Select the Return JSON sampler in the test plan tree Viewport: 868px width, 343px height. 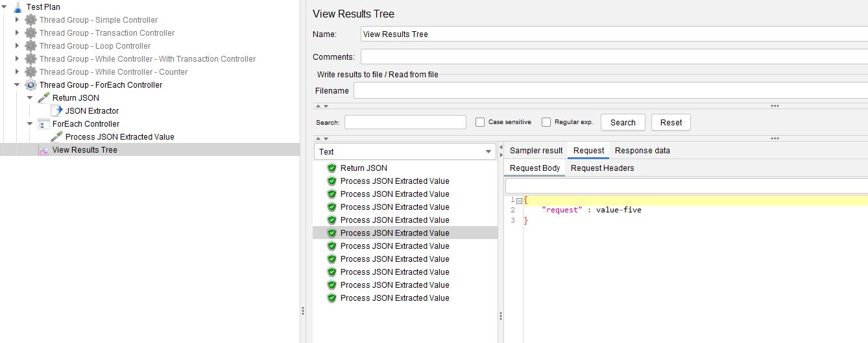click(76, 98)
